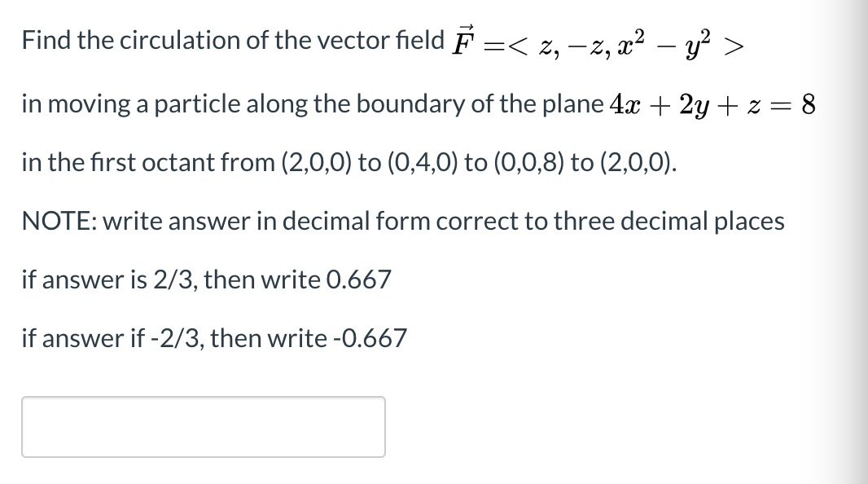Click the example value 0.667

(x=356, y=279)
